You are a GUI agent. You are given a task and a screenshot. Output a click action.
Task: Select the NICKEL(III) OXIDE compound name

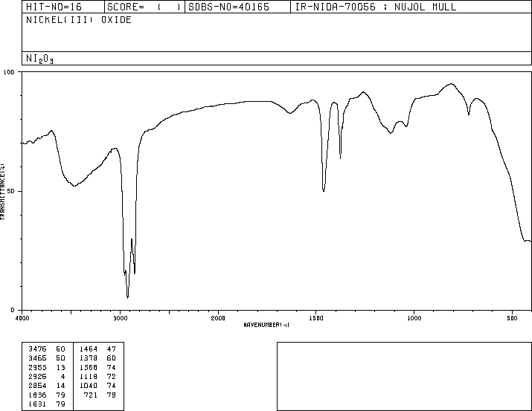(x=79, y=20)
